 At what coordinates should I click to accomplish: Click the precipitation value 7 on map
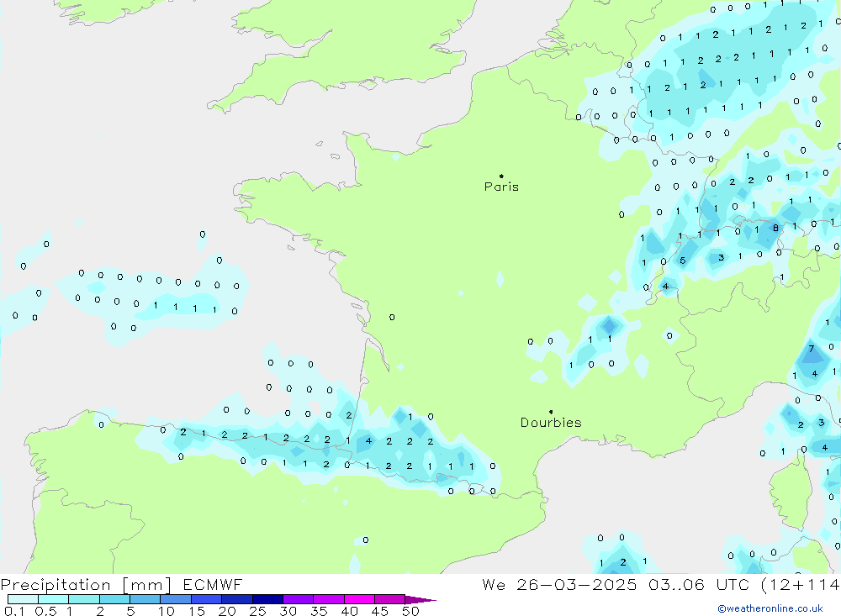[x=812, y=349]
